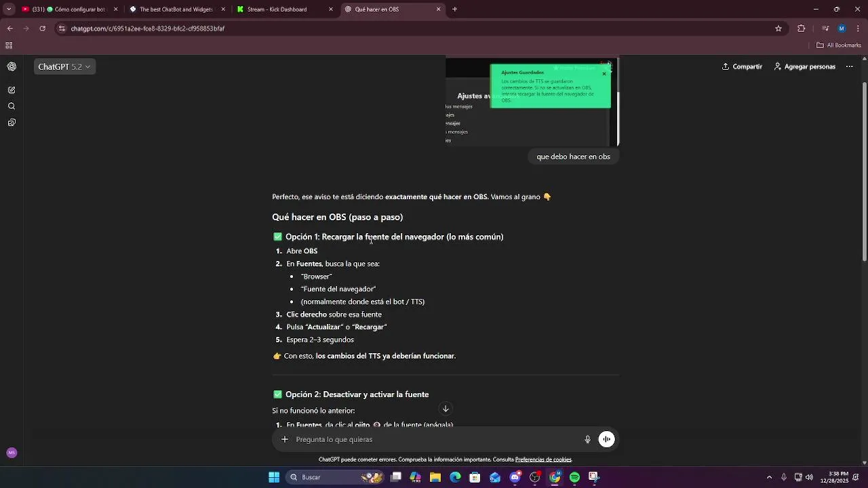Go back with the browser back arrow
The width and height of the screenshot is (868, 488).
point(9,28)
